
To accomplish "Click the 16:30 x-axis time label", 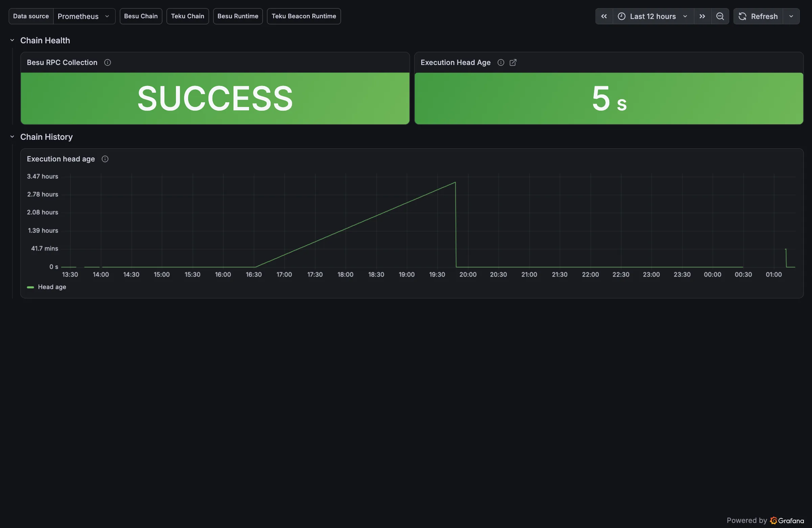I will pos(254,275).
